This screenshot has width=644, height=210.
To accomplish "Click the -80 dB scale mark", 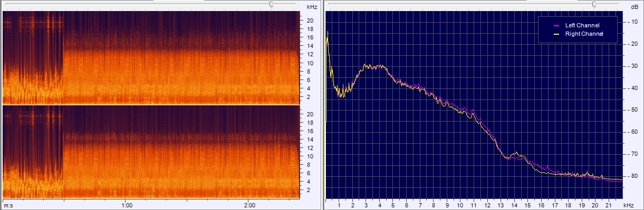I will click(x=633, y=176).
